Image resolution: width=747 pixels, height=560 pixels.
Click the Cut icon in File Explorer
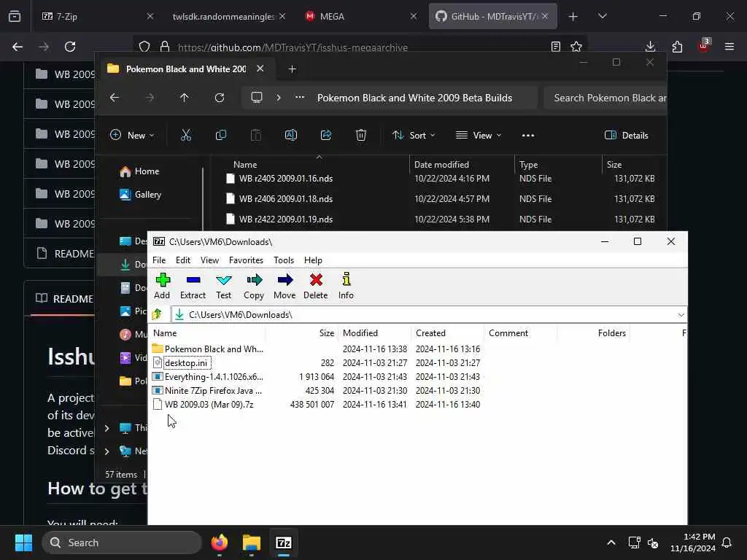[x=186, y=135]
